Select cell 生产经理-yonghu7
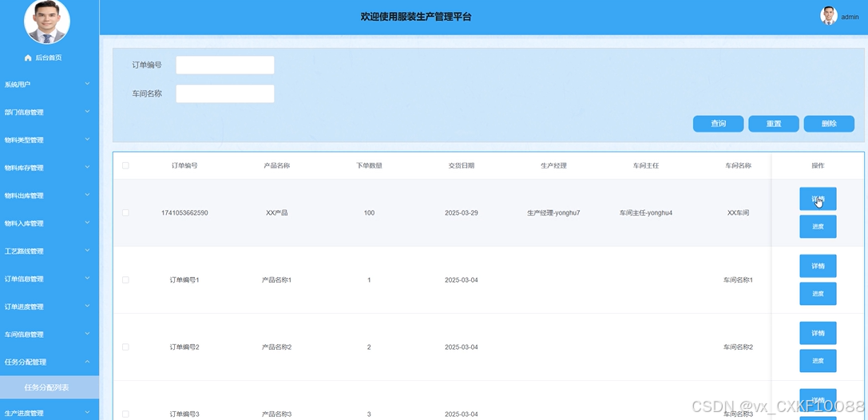This screenshot has height=420, width=868. tap(553, 212)
